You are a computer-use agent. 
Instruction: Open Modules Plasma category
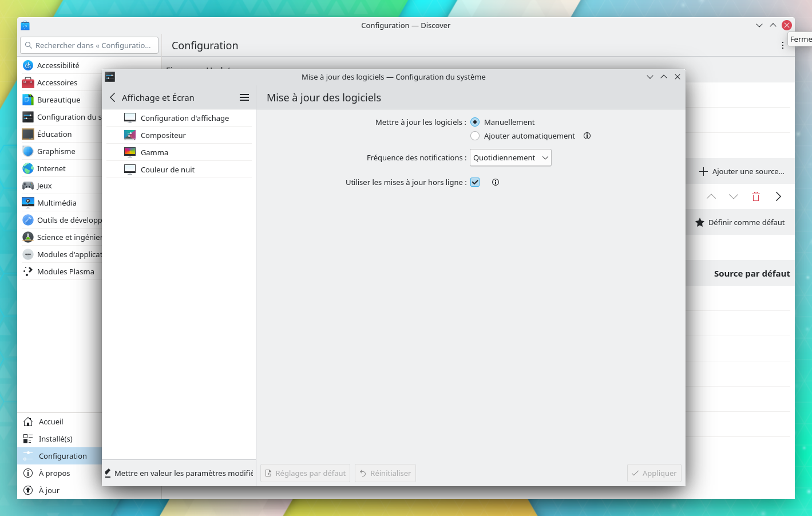[61, 271]
